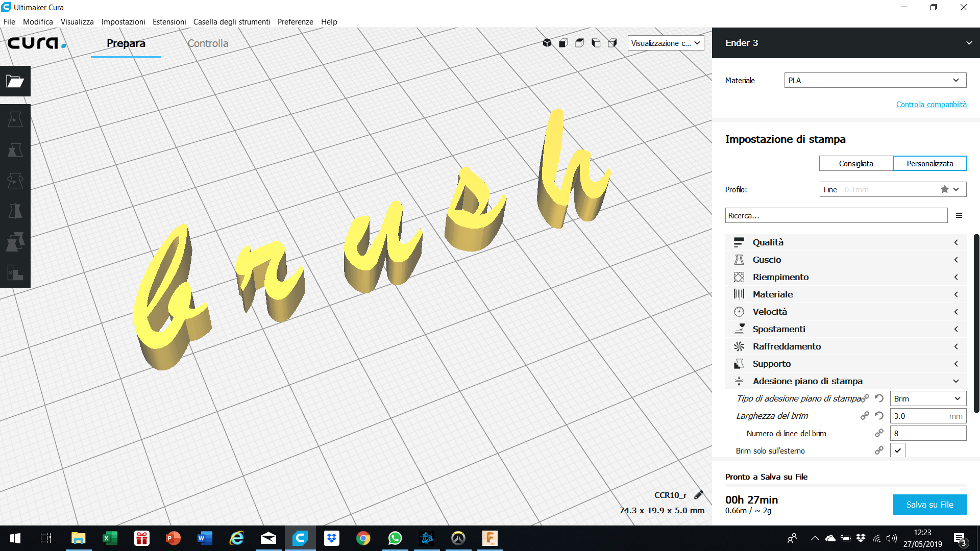Select the 3D view camera icon
Screen dimensions: 980x551
pyautogui.click(x=547, y=43)
